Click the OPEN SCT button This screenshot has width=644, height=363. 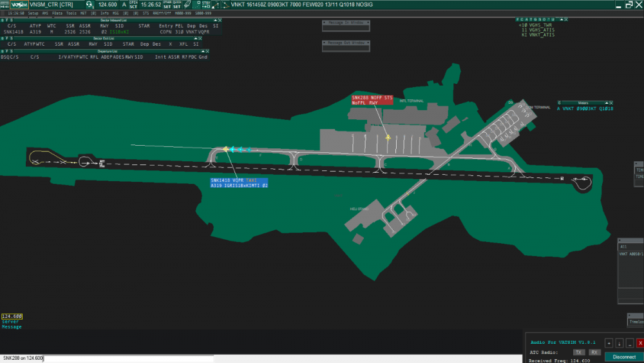coord(133,5)
